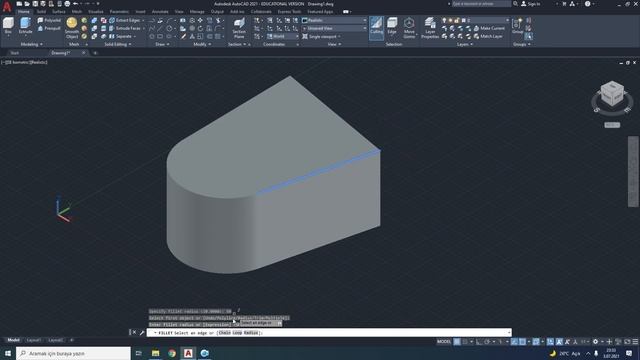Select the Box modeling tool

click(8, 26)
